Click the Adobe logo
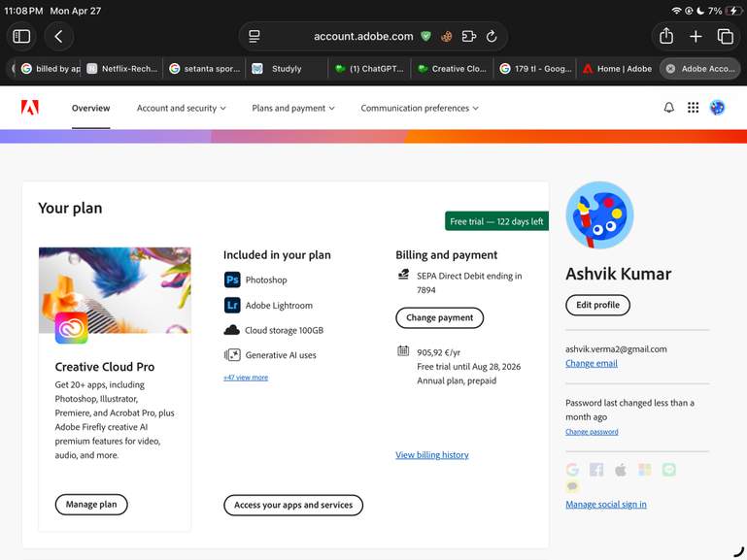This screenshot has width=747, height=560. coord(29,108)
